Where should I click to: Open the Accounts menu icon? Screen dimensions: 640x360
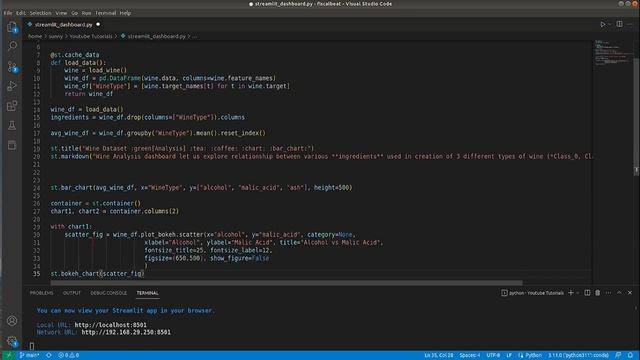(12, 321)
